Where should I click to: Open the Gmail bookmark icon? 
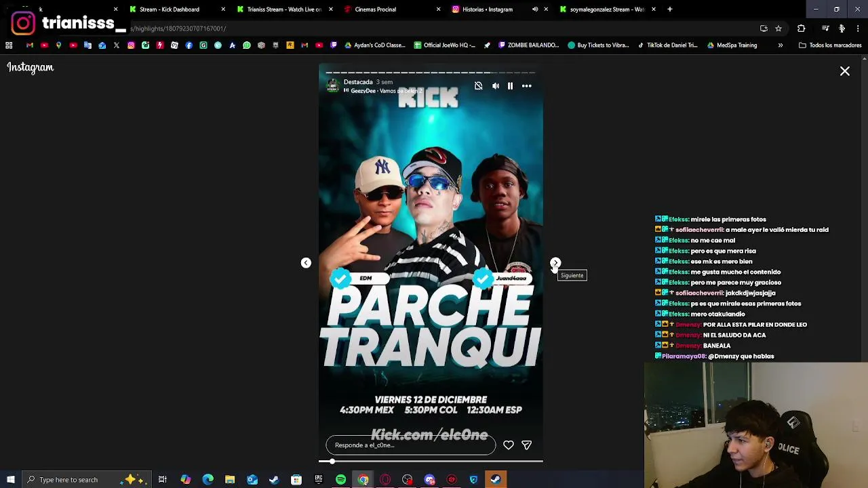[x=29, y=45]
